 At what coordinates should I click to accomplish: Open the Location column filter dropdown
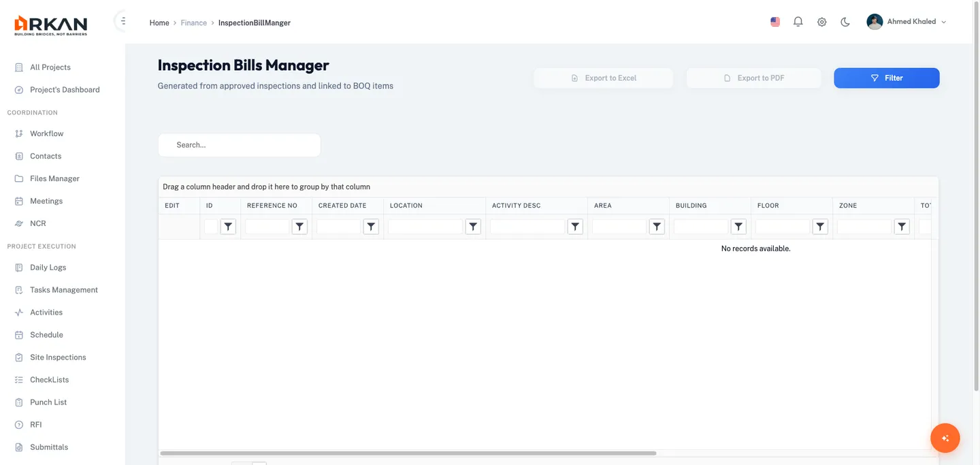click(473, 225)
